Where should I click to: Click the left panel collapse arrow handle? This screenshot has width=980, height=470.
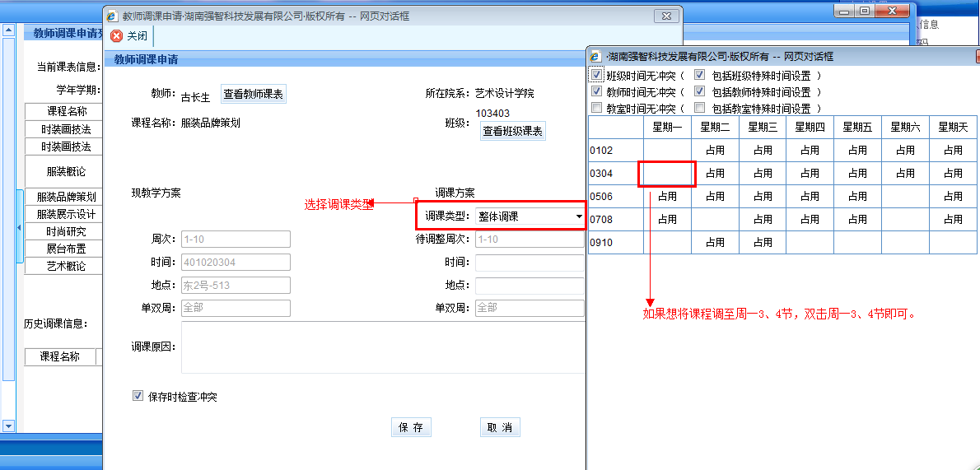pyautogui.click(x=19, y=226)
